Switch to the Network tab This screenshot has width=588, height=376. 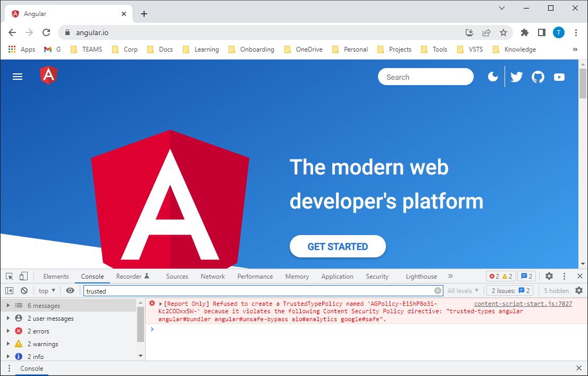point(213,276)
